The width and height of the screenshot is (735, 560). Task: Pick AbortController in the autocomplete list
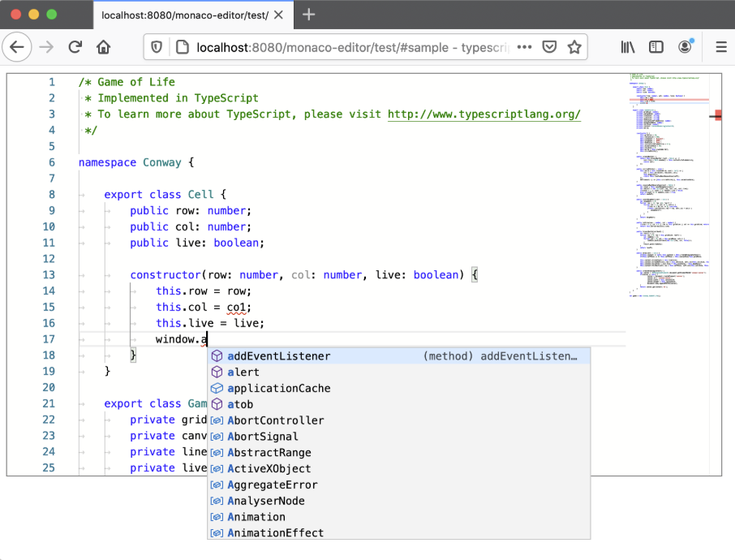[x=276, y=420]
